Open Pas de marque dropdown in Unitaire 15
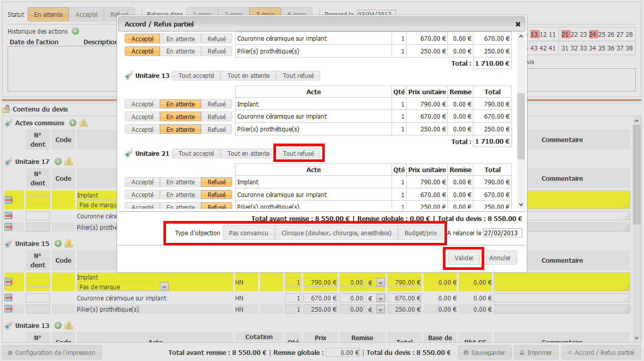The width and height of the screenshot is (644, 361). (164, 287)
